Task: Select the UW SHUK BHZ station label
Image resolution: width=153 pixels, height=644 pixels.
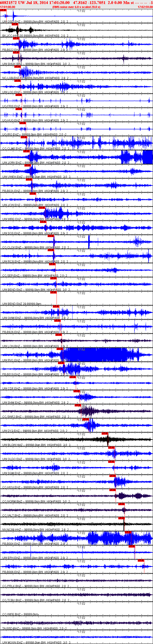Action: click(x=36, y=64)
